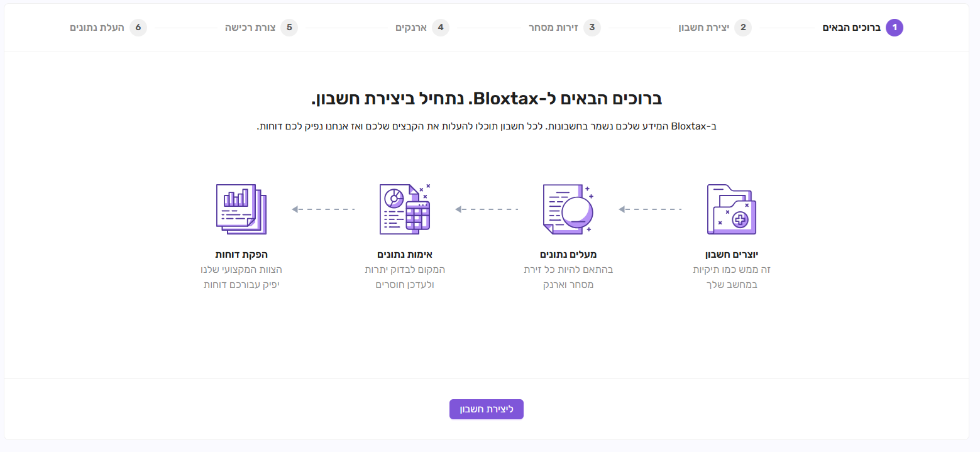Click the document upload icon above מעלים נתונים
This screenshot has height=452, width=980.
click(568, 209)
